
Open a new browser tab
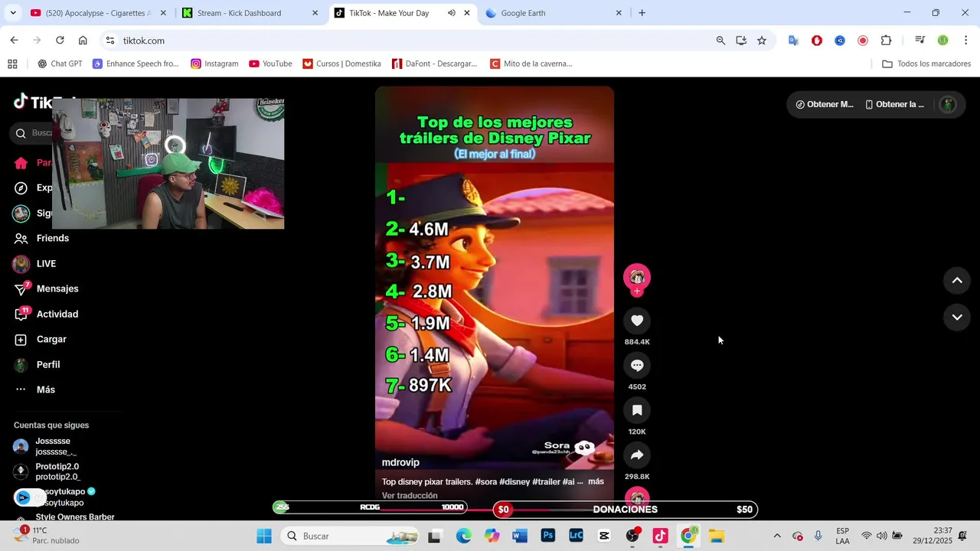point(642,13)
